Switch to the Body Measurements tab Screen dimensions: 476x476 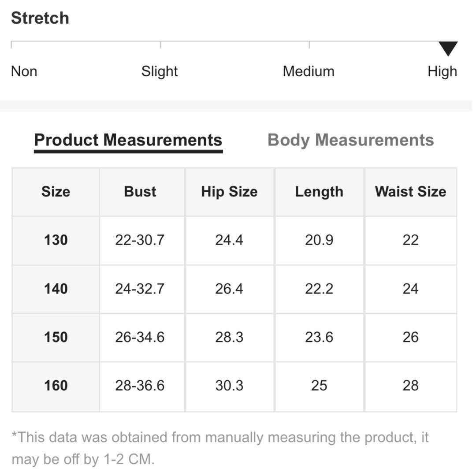350,140
